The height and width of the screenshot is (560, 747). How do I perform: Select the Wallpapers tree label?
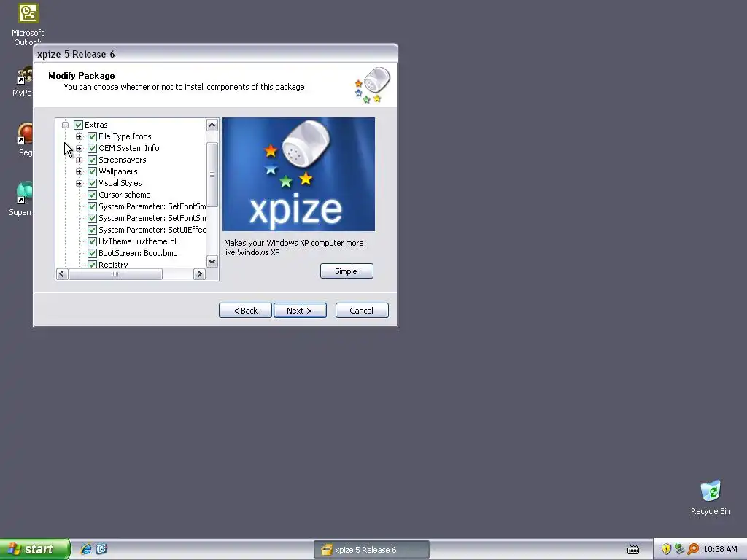pos(118,171)
